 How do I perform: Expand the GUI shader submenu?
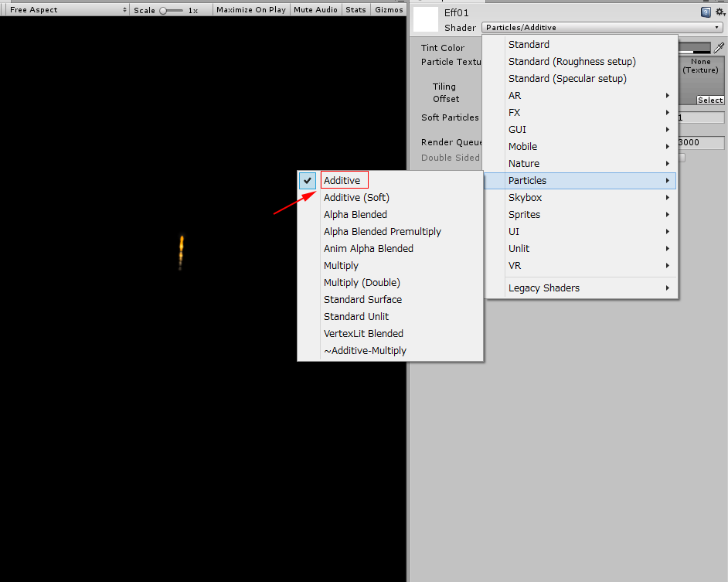580,130
